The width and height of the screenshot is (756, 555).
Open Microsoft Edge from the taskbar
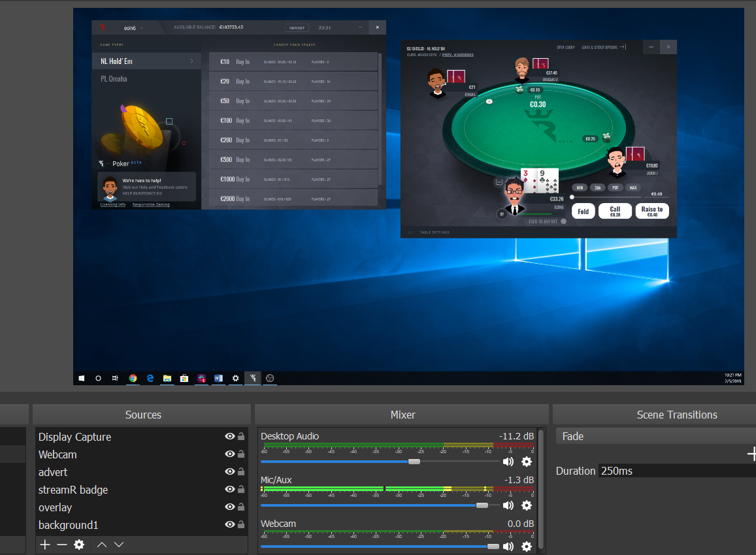click(150, 378)
